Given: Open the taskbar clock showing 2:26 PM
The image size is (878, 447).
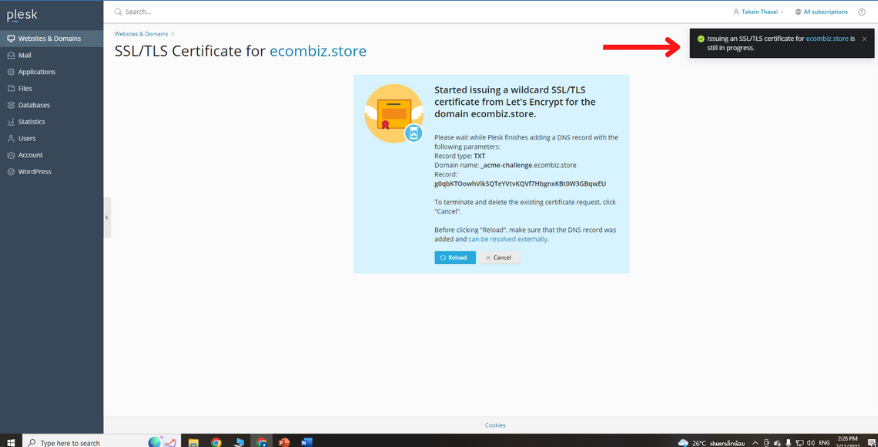Looking at the screenshot, I should click(x=847, y=441).
